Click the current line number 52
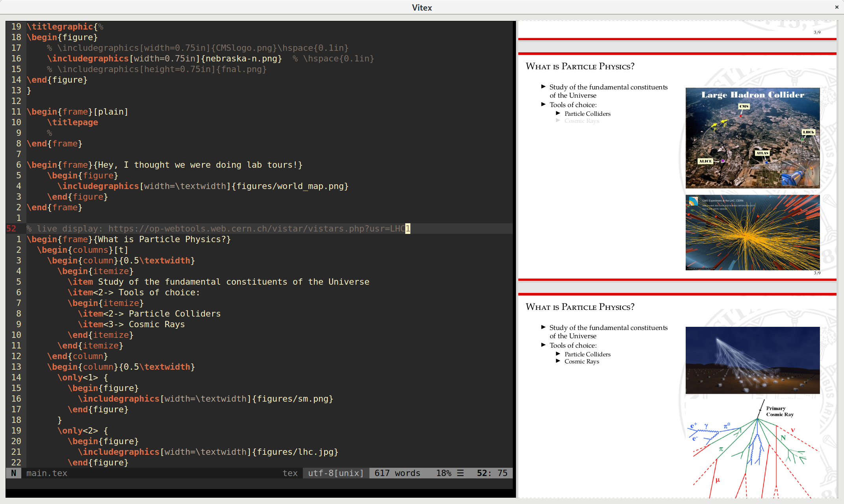 tap(11, 229)
